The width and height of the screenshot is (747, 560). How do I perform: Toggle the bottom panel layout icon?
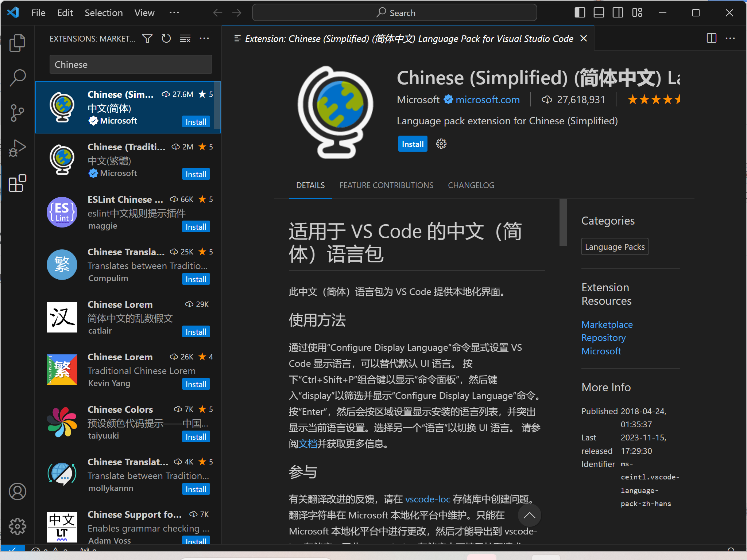[599, 13]
